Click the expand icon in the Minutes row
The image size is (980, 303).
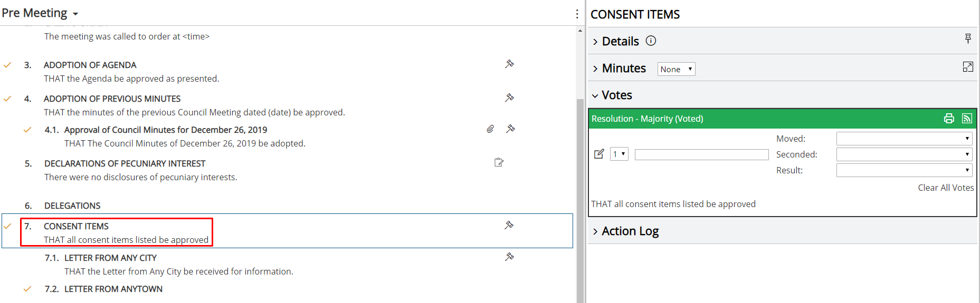(968, 67)
